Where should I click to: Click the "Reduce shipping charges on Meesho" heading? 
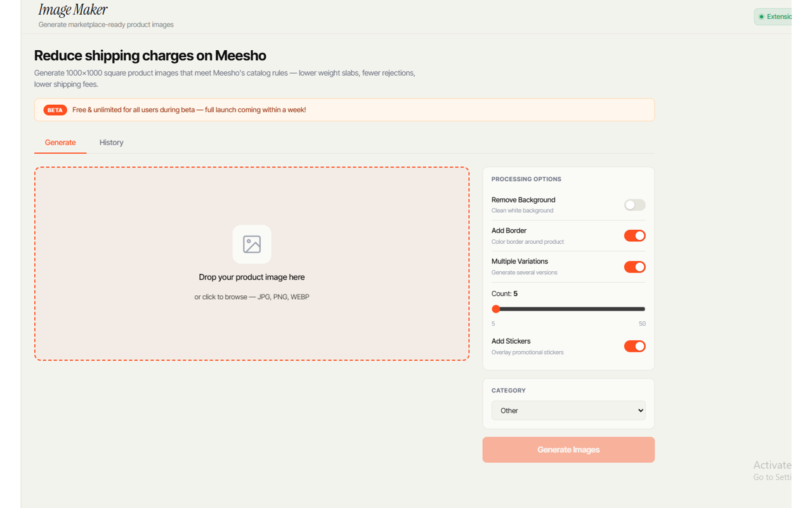point(150,55)
